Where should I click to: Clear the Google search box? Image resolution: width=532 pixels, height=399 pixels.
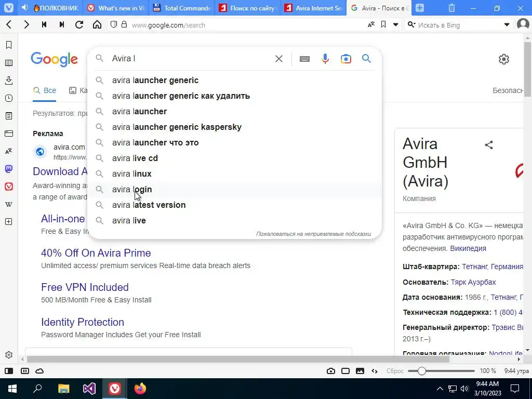pyautogui.click(x=279, y=59)
